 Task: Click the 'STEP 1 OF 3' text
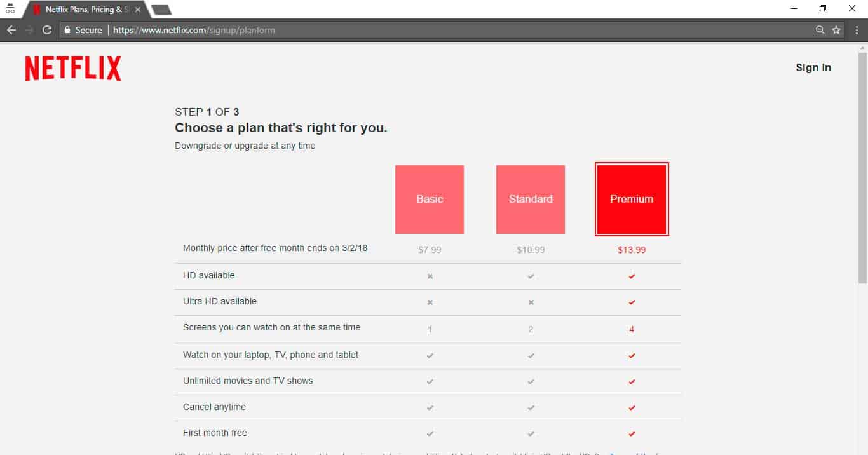(x=207, y=112)
